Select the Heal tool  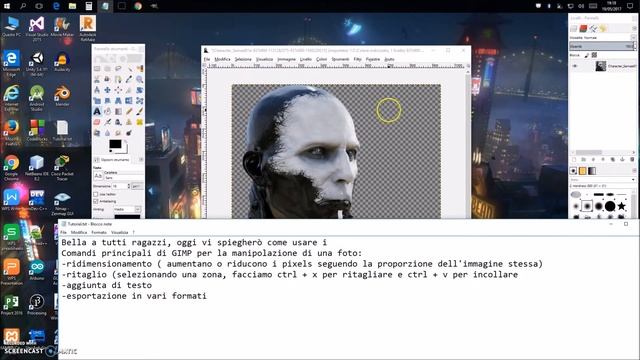(x=140, y=122)
